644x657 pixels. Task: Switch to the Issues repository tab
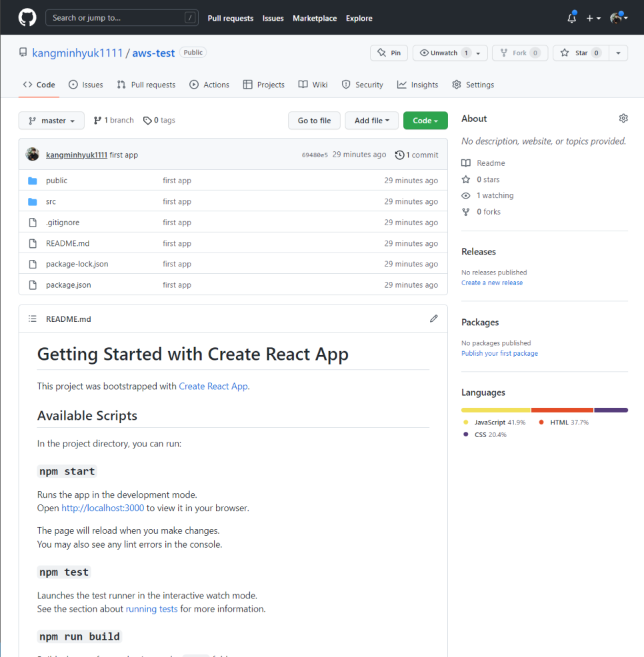point(86,85)
